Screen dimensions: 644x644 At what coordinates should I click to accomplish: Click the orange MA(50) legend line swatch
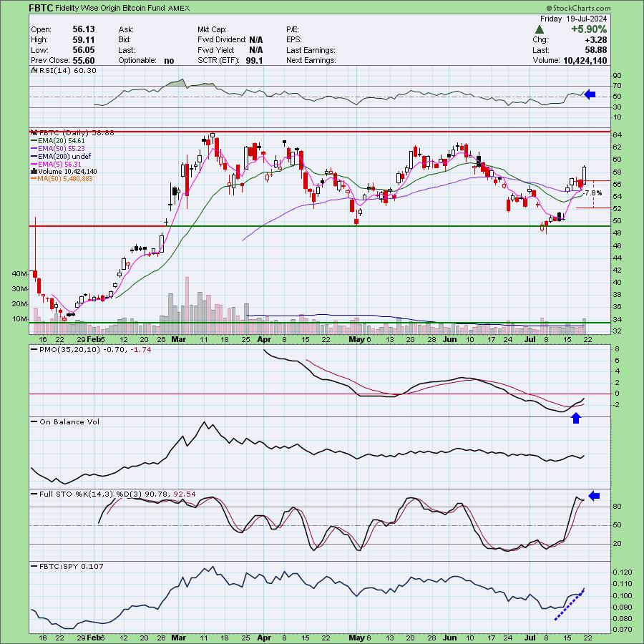point(34,179)
